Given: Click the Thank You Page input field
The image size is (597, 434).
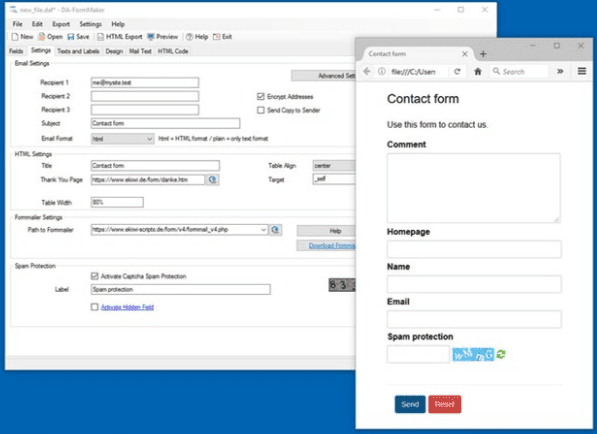Looking at the screenshot, I should click(148, 180).
